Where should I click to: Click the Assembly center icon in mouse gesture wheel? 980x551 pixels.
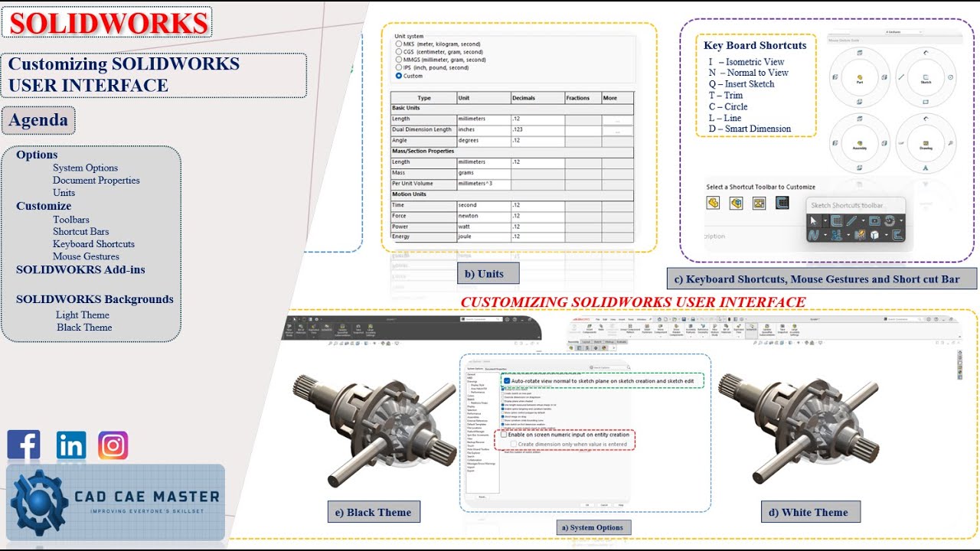click(860, 143)
